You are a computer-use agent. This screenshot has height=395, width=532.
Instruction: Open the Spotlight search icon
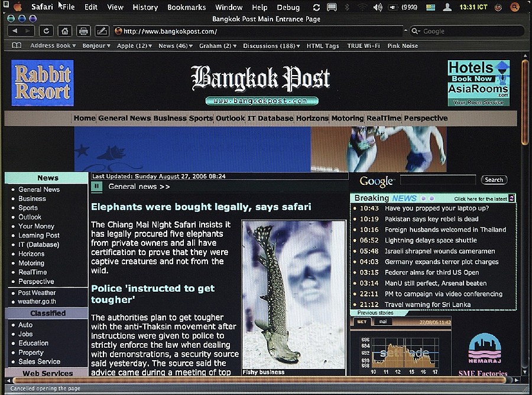pyautogui.click(x=515, y=6)
